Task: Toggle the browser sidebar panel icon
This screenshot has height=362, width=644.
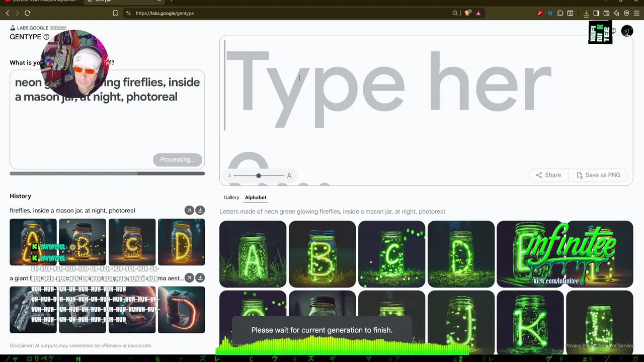Action: 596,13
